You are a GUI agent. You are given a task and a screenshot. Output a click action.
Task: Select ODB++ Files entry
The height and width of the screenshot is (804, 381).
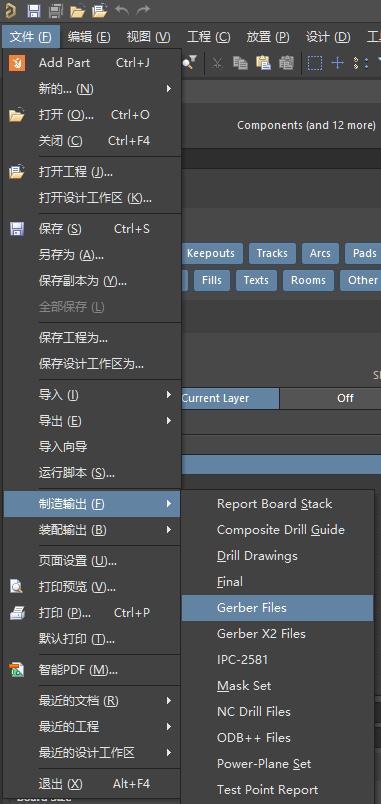[x=277, y=738]
